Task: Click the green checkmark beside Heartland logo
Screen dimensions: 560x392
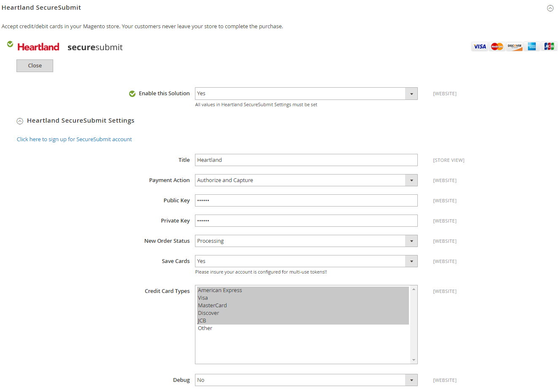Action: tap(10, 44)
